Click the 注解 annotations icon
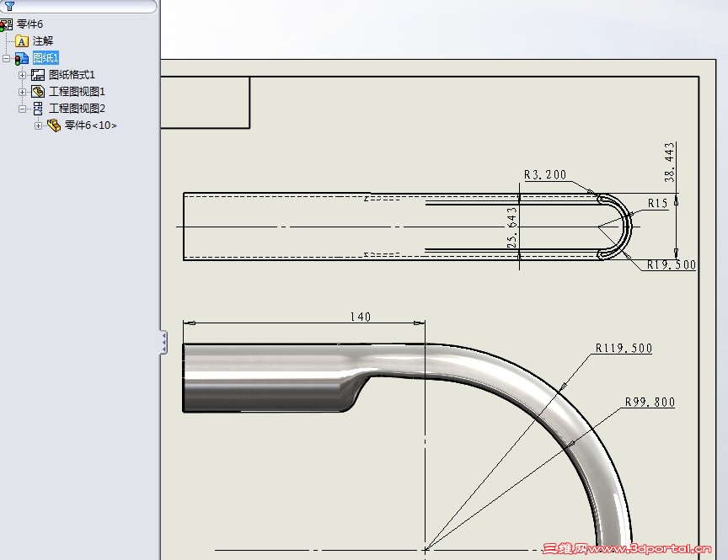Viewport: 728px width, 560px height. [21, 41]
